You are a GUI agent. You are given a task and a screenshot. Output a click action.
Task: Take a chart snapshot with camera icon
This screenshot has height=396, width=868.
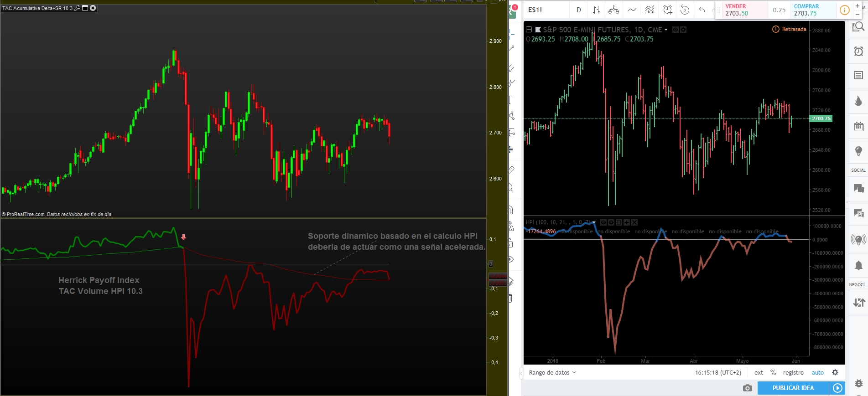[x=747, y=388]
